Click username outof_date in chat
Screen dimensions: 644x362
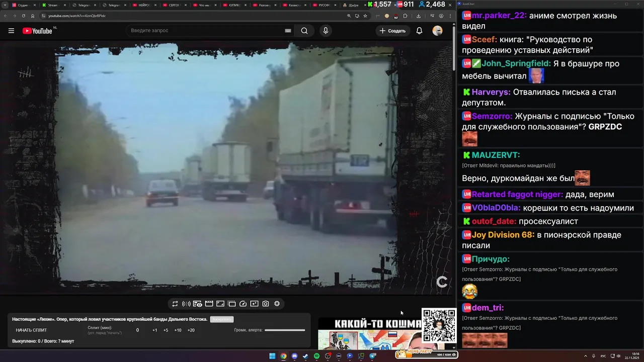[494, 221]
